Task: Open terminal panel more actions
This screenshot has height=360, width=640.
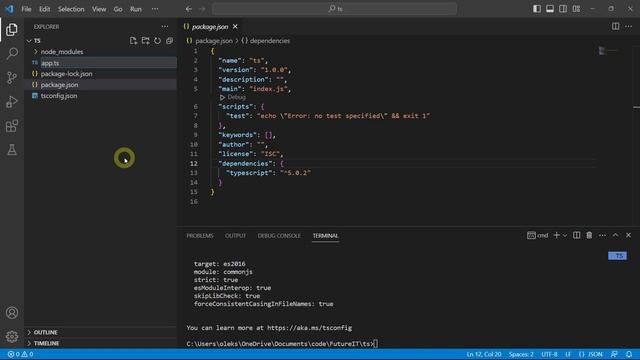Action: 602,236
